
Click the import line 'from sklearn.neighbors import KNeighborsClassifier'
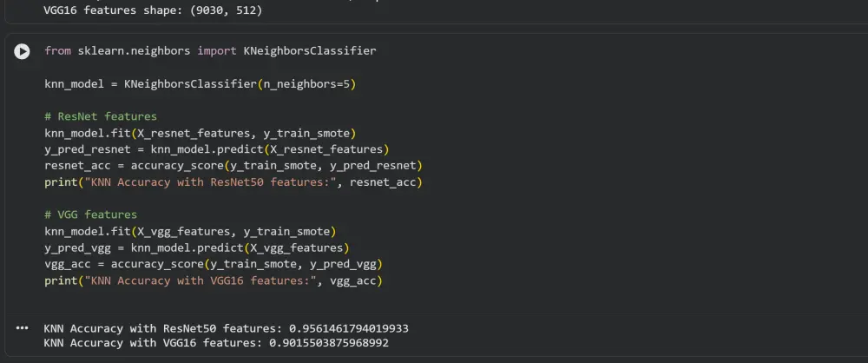(210, 51)
